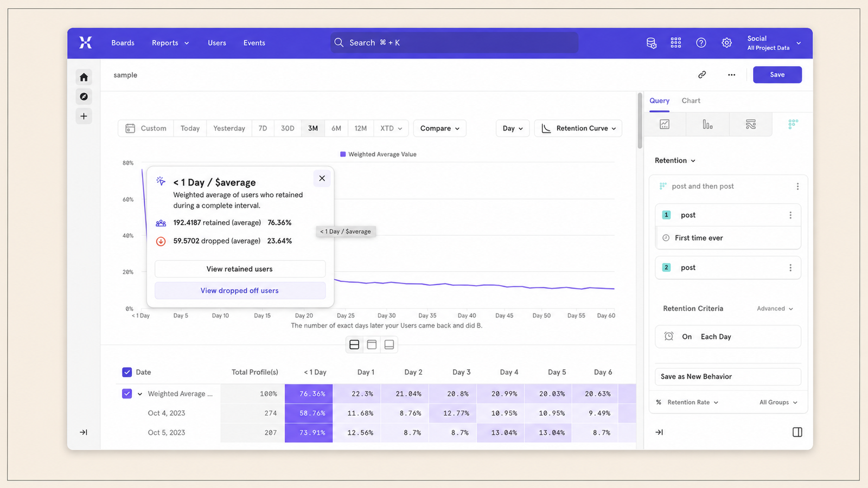Select the Insights report type icon
The width and height of the screenshot is (868, 488).
coord(665,124)
